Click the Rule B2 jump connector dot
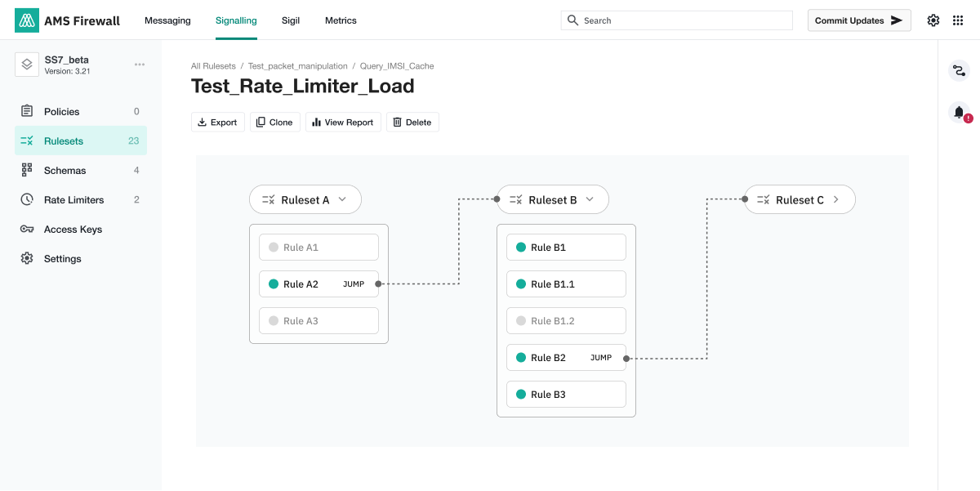Viewport: 980px width, 491px height. coord(626,358)
